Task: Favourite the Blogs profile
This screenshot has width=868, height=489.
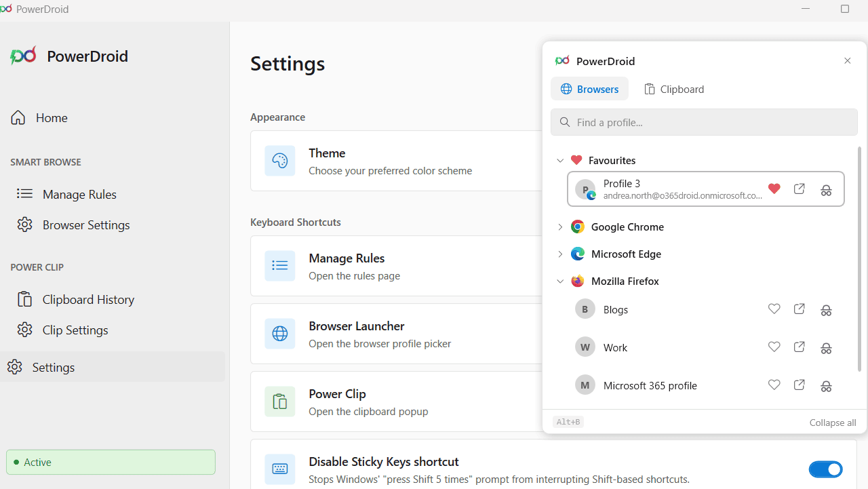Action: pyautogui.click(x=774, y=309)
